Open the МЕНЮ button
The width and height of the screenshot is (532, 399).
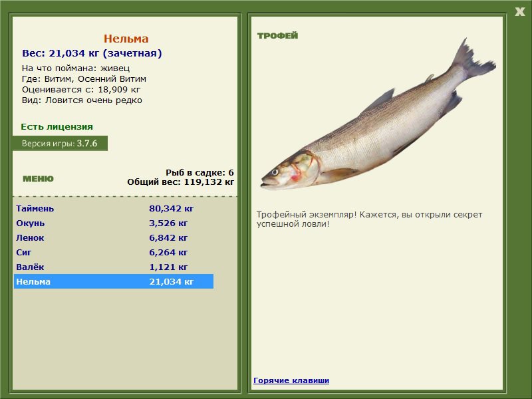click(x=38, y=179)
